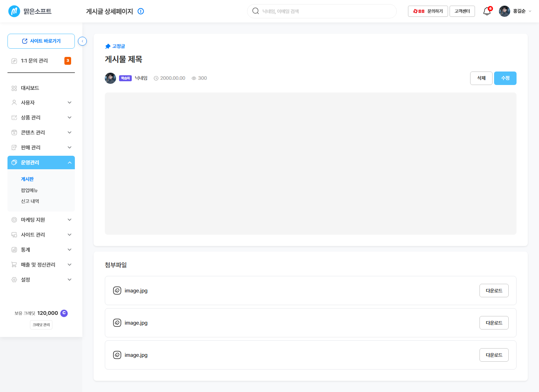Edit the post with 수정

pyautogui.click(x=505, y=78)
